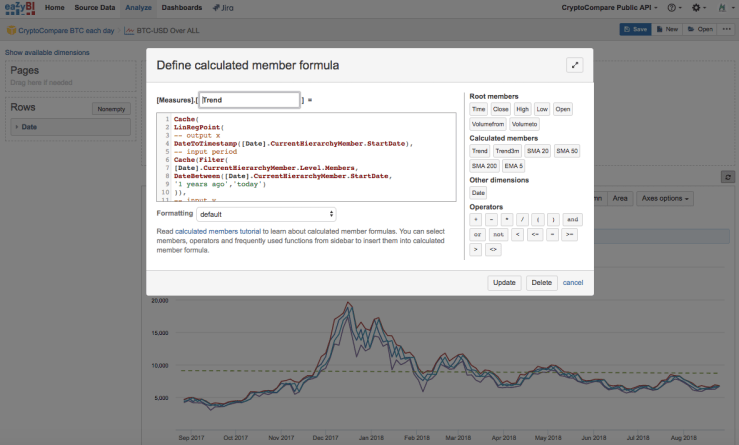Open the Formatting dropdown
Image resolution: width=739 pixels, height=445 pixels.
266,214
